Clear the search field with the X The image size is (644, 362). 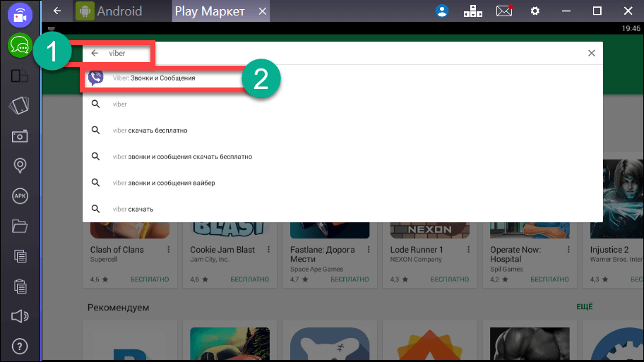(591, 53)
